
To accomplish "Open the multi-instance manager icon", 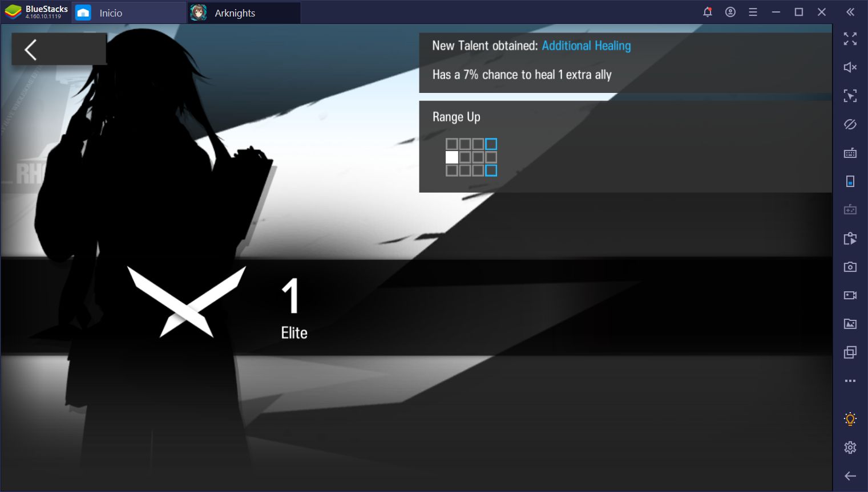I will click(850, 352).
